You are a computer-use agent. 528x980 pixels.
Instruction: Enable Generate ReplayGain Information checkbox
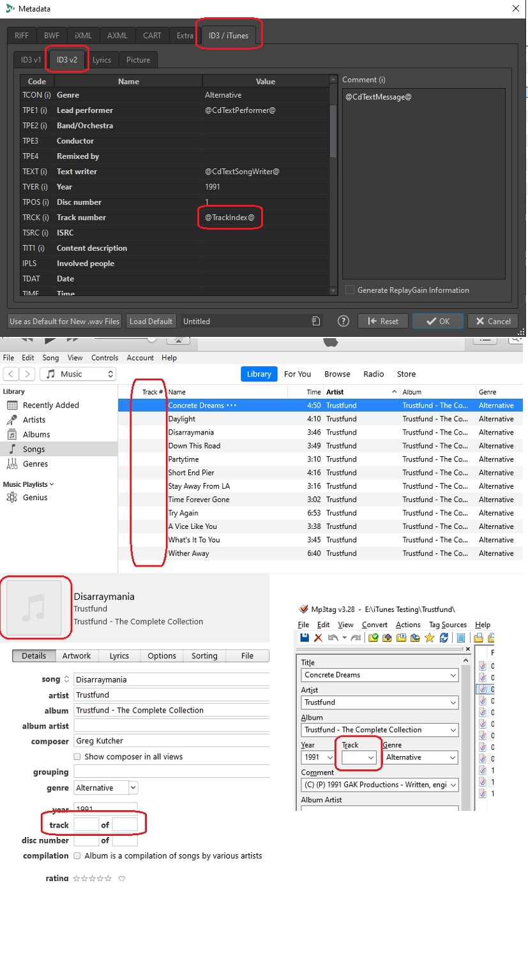350,290
